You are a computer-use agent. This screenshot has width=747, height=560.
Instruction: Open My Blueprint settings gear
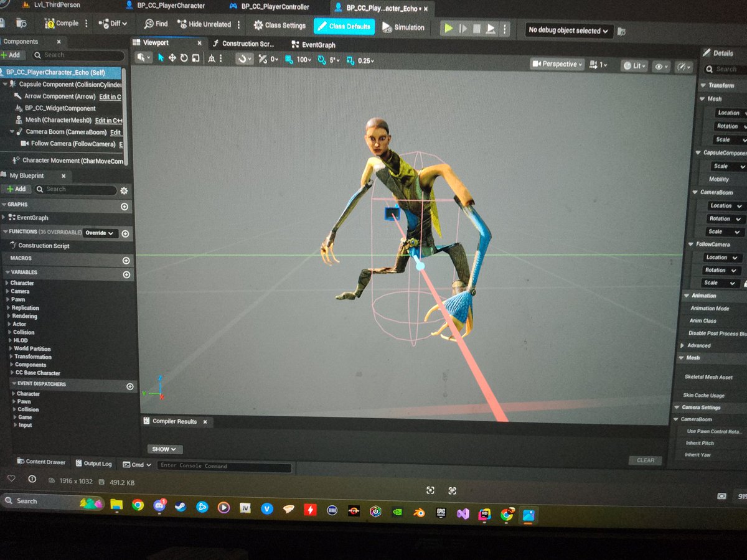[x=124, y=190]
